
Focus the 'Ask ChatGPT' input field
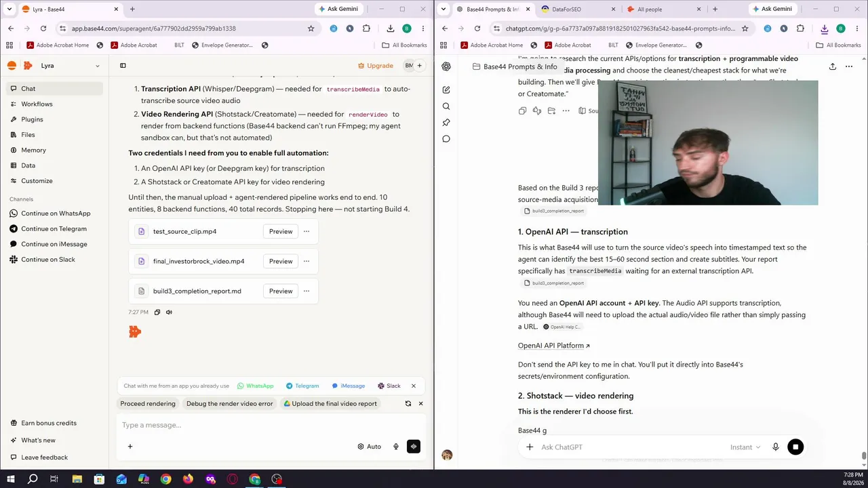click(x=631, y=447)
